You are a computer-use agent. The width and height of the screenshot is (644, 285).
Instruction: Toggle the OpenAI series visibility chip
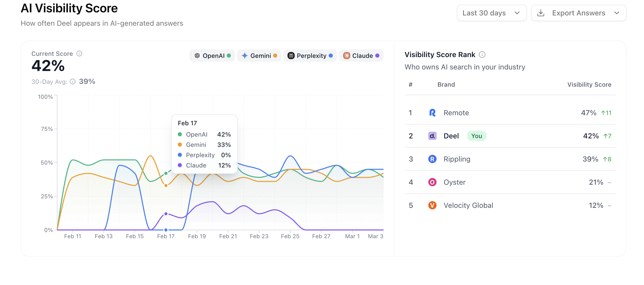click(212, 56)
